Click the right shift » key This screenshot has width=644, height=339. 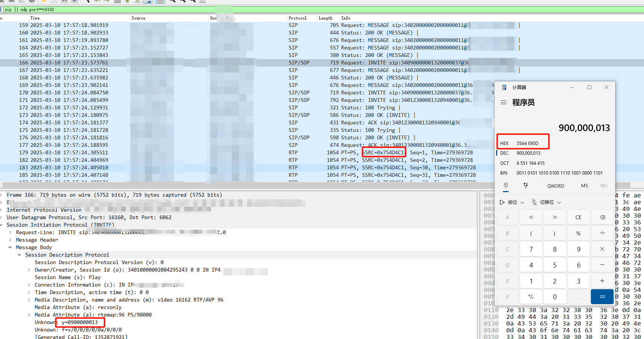555,217
